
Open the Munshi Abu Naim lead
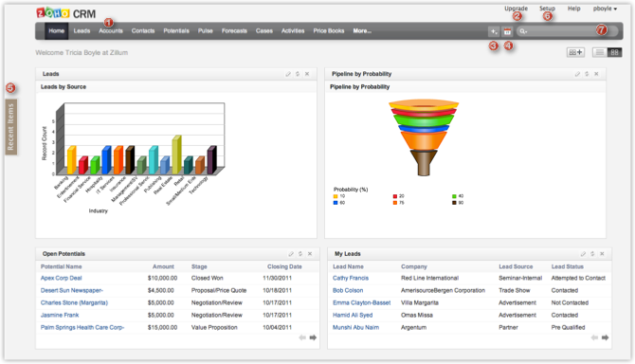(x=355, y=328)
